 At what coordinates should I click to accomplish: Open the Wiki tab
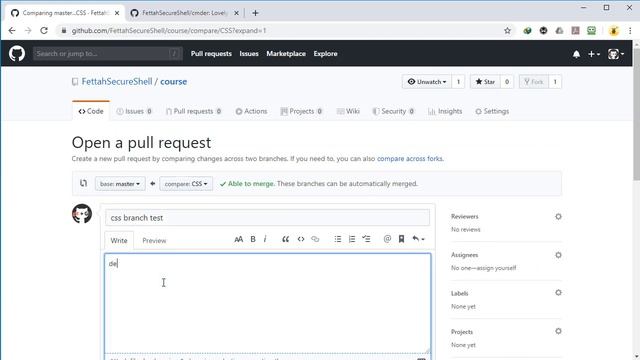pos(348,111)
